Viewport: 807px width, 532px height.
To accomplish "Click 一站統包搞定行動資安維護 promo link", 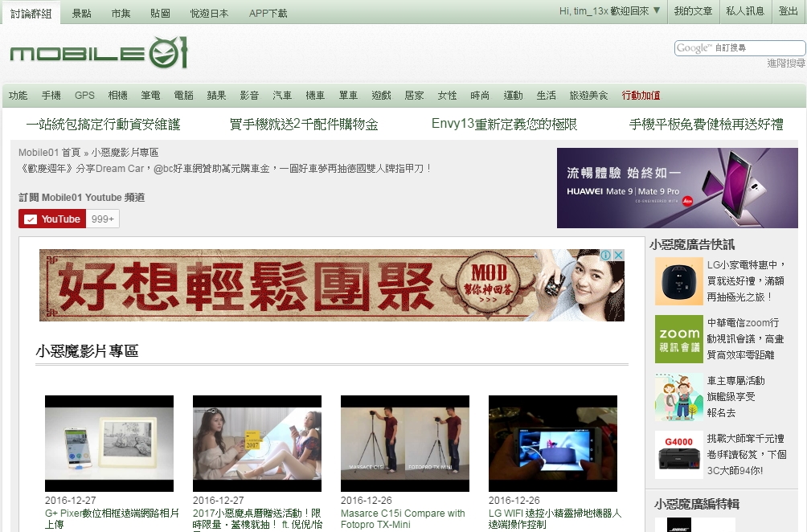I will click(x=103, y=124).
